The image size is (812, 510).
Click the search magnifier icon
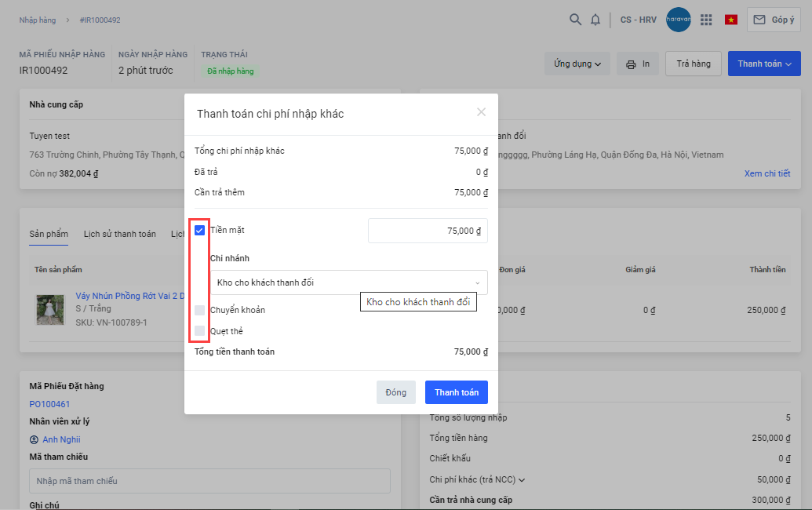point(575,20)
